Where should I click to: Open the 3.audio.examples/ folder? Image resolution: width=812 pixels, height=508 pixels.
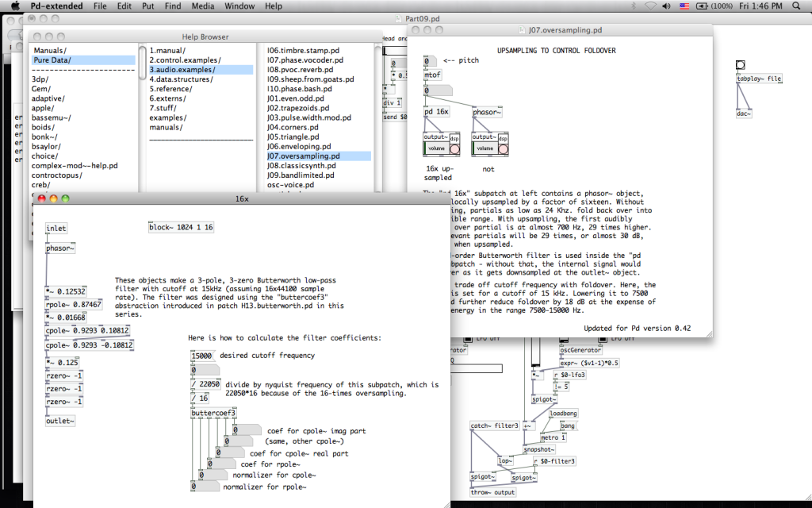[182, 70]
